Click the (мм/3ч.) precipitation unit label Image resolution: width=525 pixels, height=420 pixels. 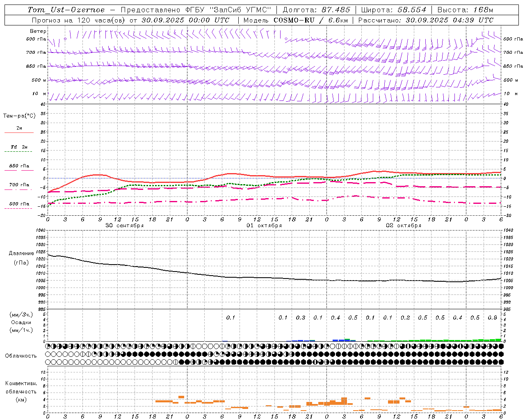(x=21, y=315)
